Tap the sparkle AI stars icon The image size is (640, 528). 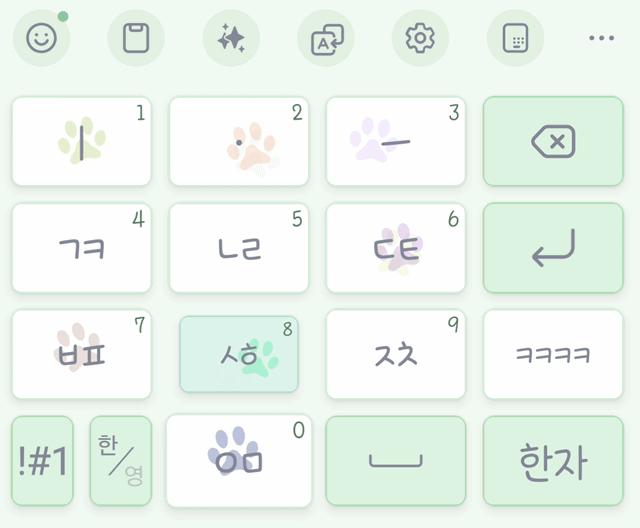point(231,38)
